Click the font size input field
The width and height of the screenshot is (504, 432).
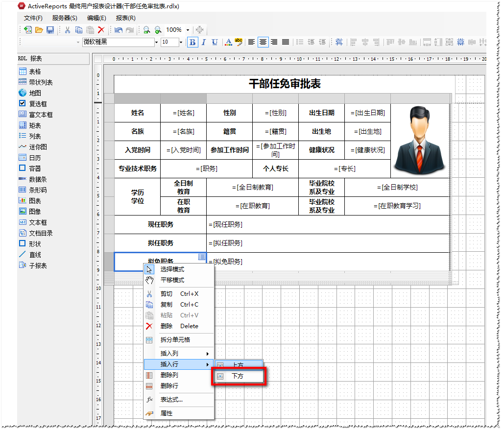[x=169, y=42]
